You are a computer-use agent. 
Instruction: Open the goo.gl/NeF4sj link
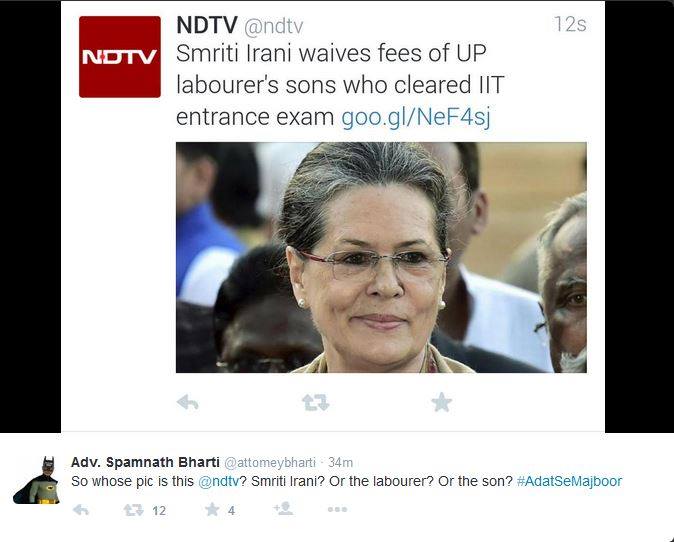pos(415,117)
